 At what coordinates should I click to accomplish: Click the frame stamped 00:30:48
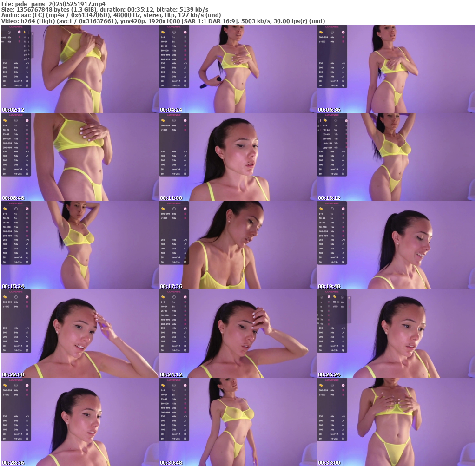tap(238, 422)
